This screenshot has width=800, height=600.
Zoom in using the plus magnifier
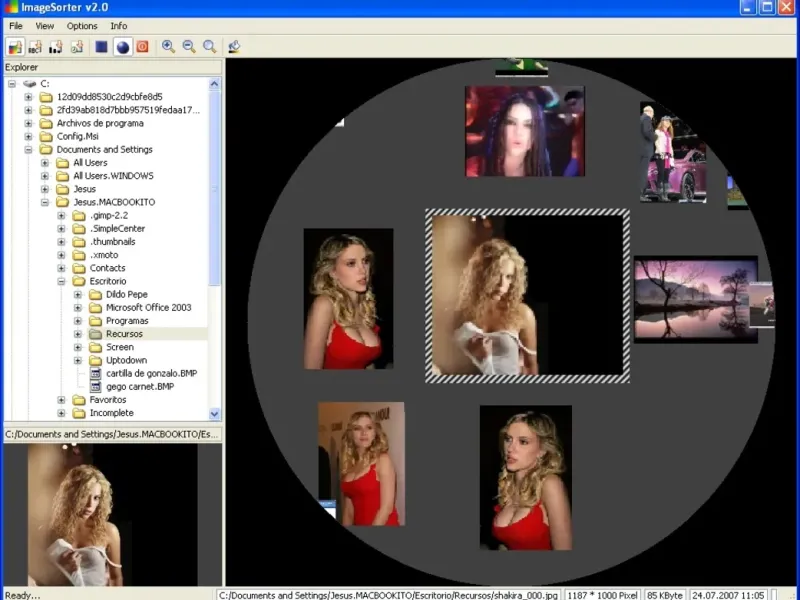point(168,46)
